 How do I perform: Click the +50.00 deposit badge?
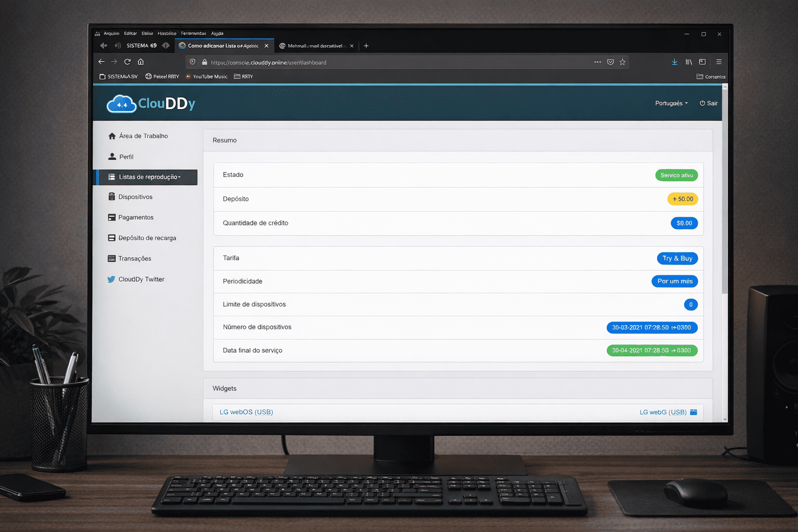[682, 199]
